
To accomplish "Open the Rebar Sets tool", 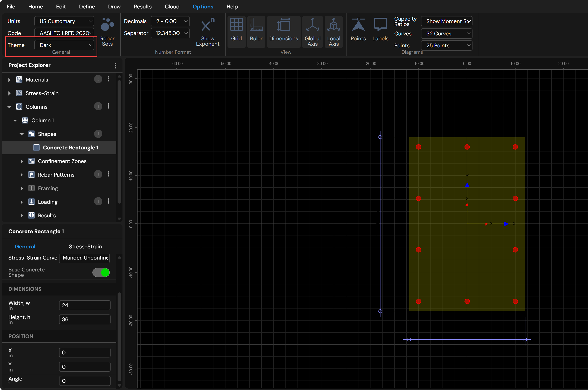I will pos(107,32).
